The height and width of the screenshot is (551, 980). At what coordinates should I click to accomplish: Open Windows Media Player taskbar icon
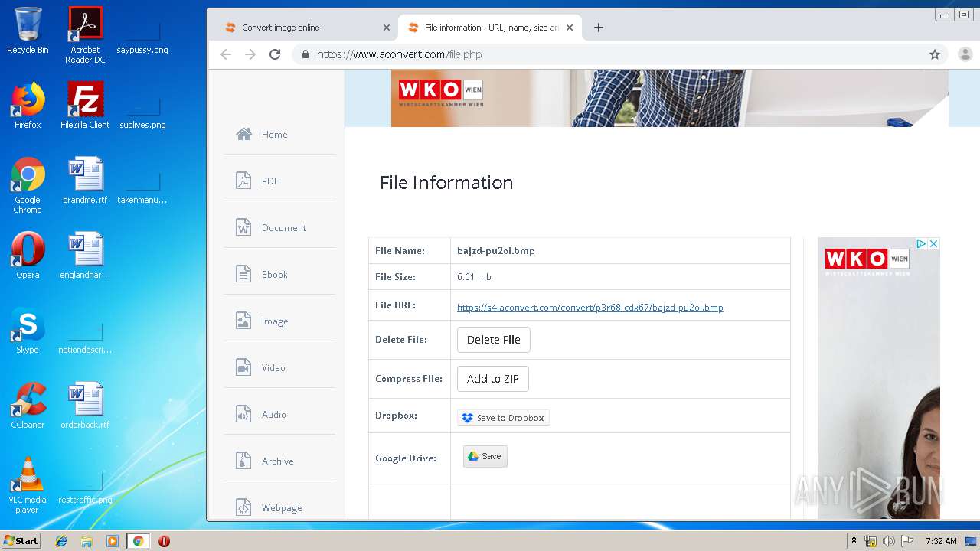coord(113,541)
